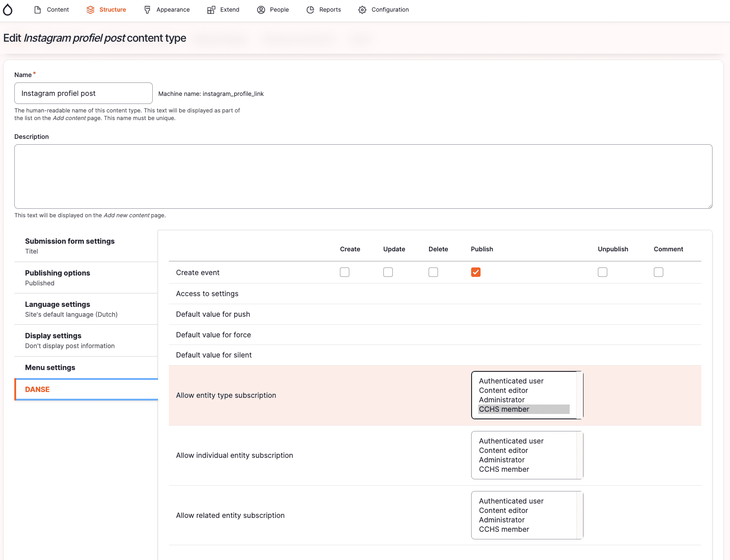Viewport: 730px width, 560px height.
Task: Click the Access to settings row label
Action: (207, 293)
